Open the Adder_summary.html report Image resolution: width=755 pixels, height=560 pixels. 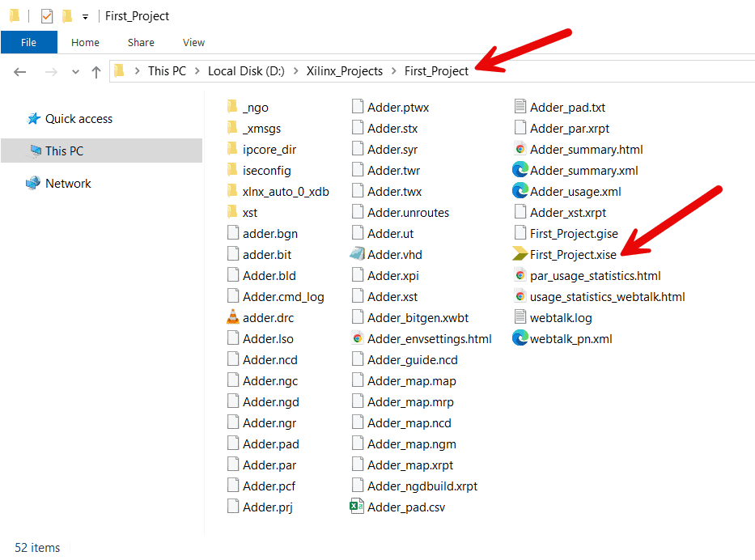point(588,149)
